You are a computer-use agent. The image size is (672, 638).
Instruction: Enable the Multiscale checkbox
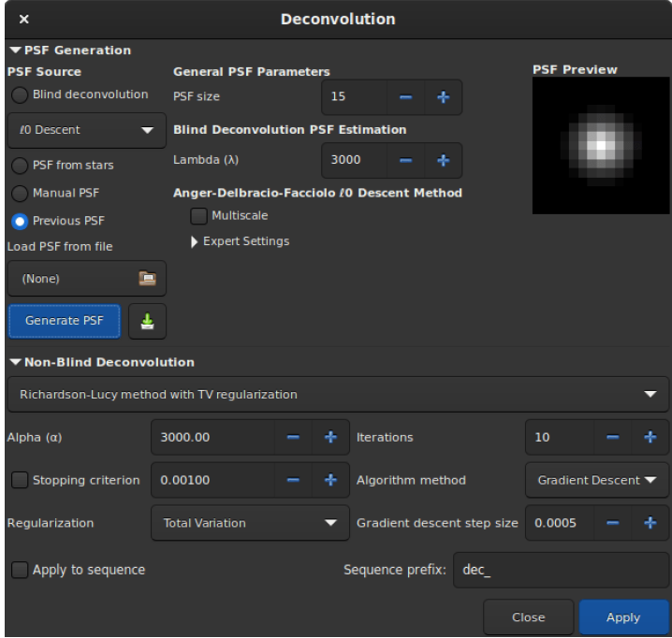(198, 216)
